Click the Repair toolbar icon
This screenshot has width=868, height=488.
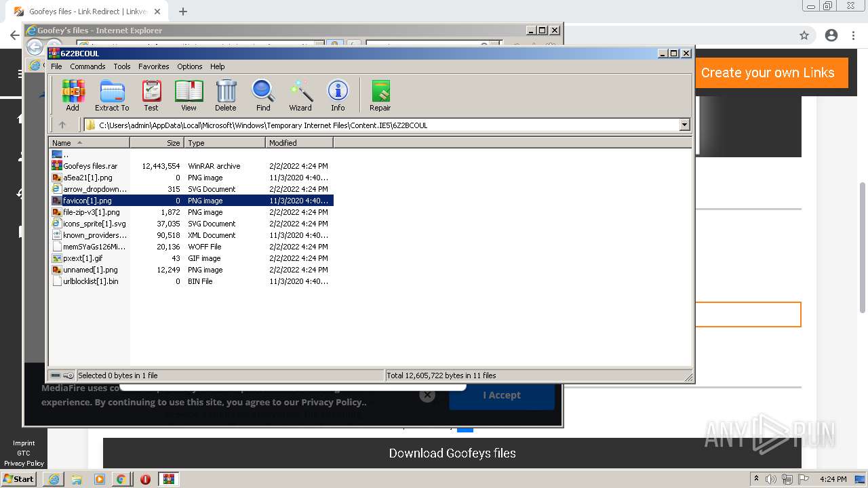pos(380,95)
